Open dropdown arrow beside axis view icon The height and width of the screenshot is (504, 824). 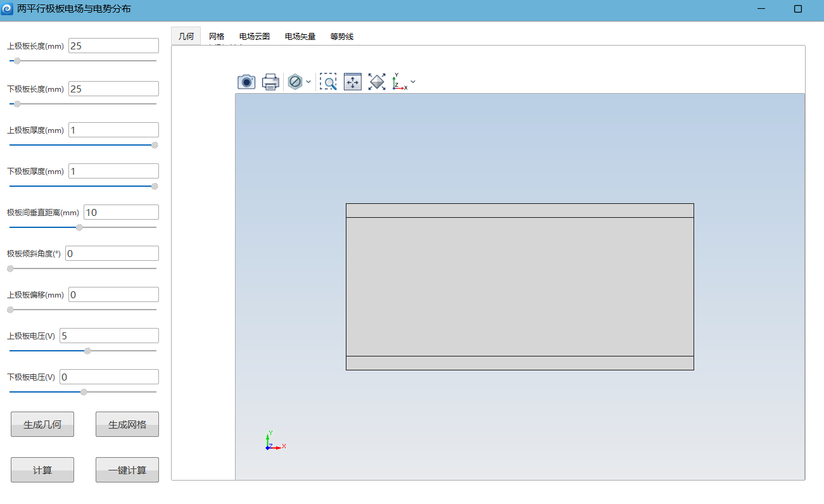(x=413, y=82)
